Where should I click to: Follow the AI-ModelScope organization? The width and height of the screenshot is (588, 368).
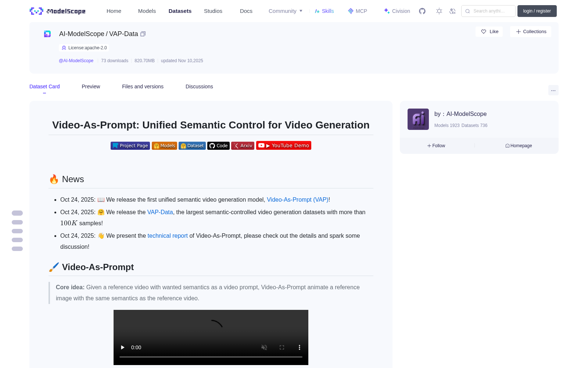coord(436,146)
